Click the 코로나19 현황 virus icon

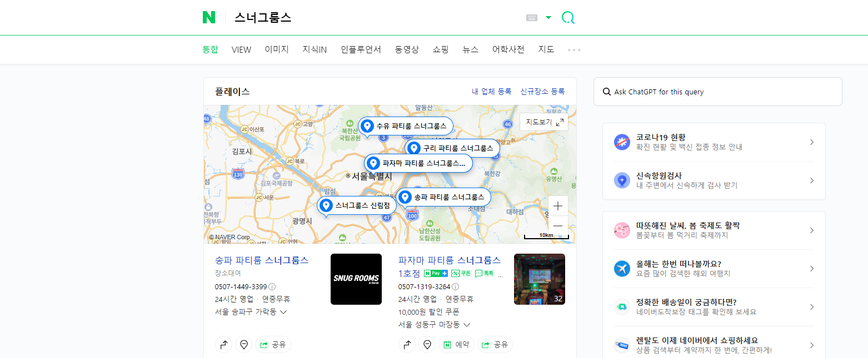click(622, 142)
